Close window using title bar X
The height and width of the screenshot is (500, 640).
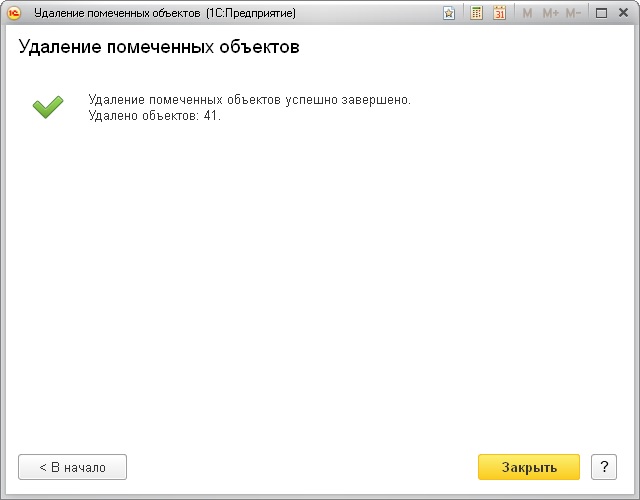(x=623, y=13)
